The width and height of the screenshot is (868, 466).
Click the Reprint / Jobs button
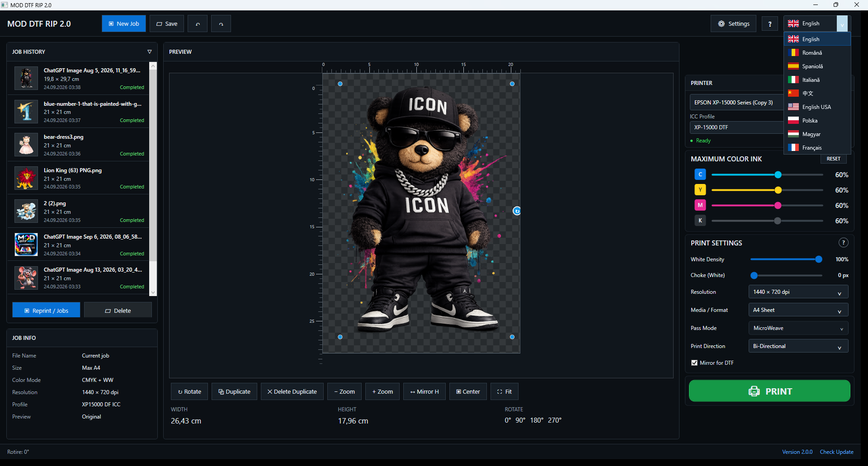point(46,311)
